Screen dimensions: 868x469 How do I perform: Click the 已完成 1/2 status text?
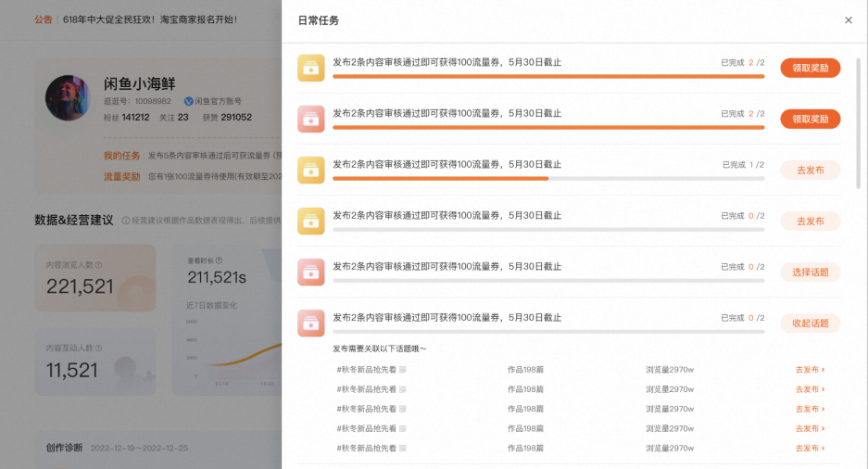(x=744, y=164)
